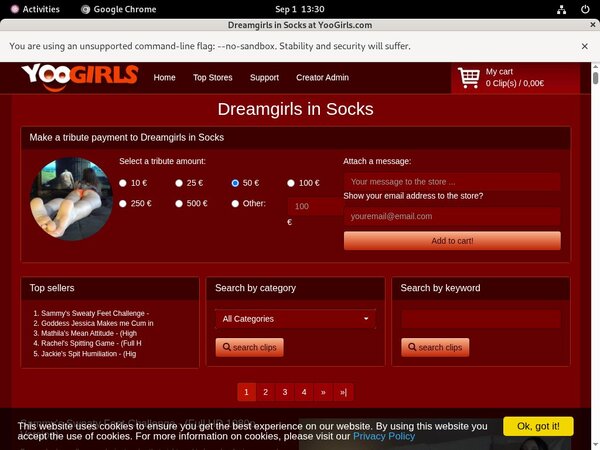Click the search by keyword text field
The width and height of the screenshot is (600, 450).
[x=480, y=319]
